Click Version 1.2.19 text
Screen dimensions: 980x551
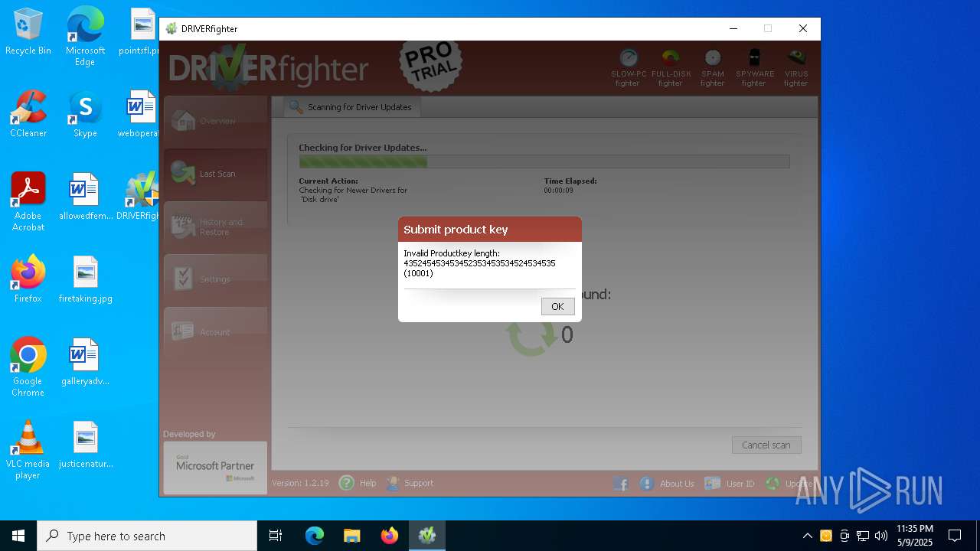(300, 483)
